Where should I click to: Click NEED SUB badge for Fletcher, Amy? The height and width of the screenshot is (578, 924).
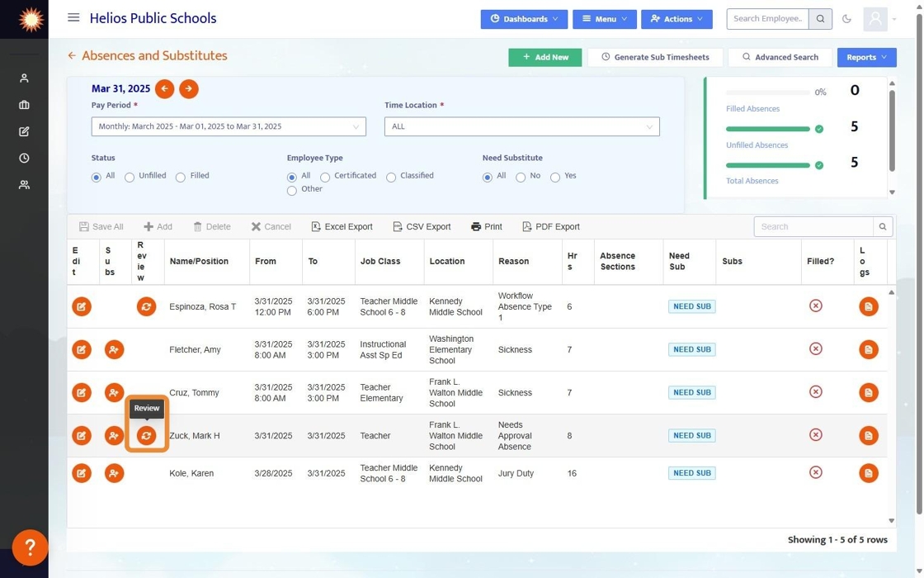[692, 349]
